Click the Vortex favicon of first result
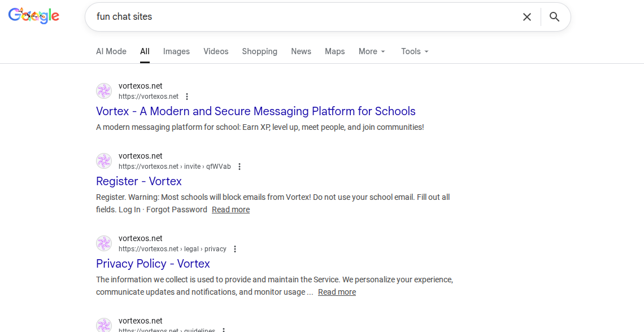The height and width of the screenshot is (332, 644). pyautogui.click(x=104, y=91)
